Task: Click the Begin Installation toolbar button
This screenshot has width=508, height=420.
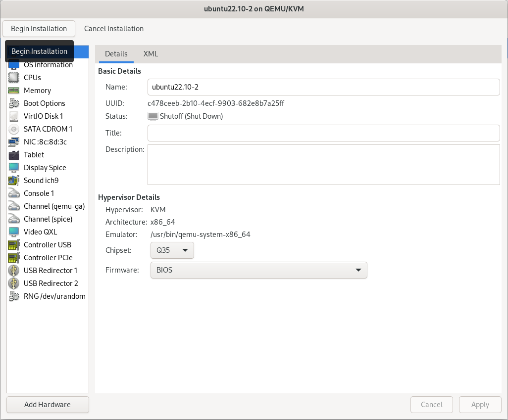Action: [x=39, y=29]
